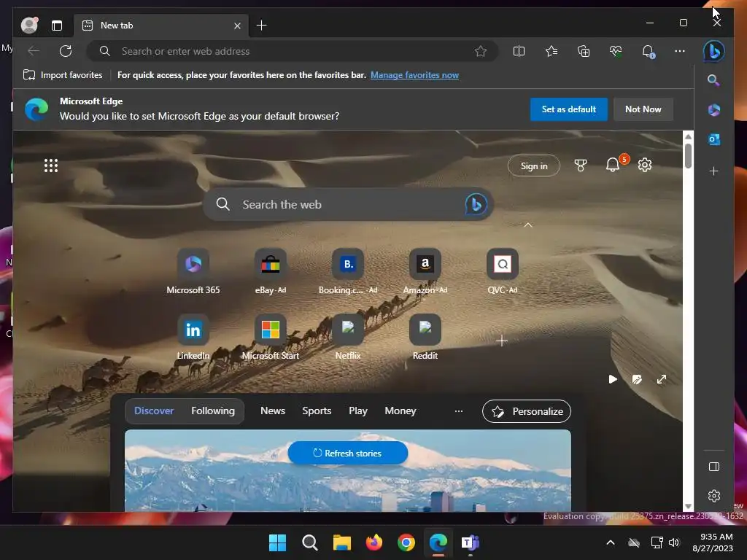
Task: Show hidden tray icons chevron
Action: (611, 542)
